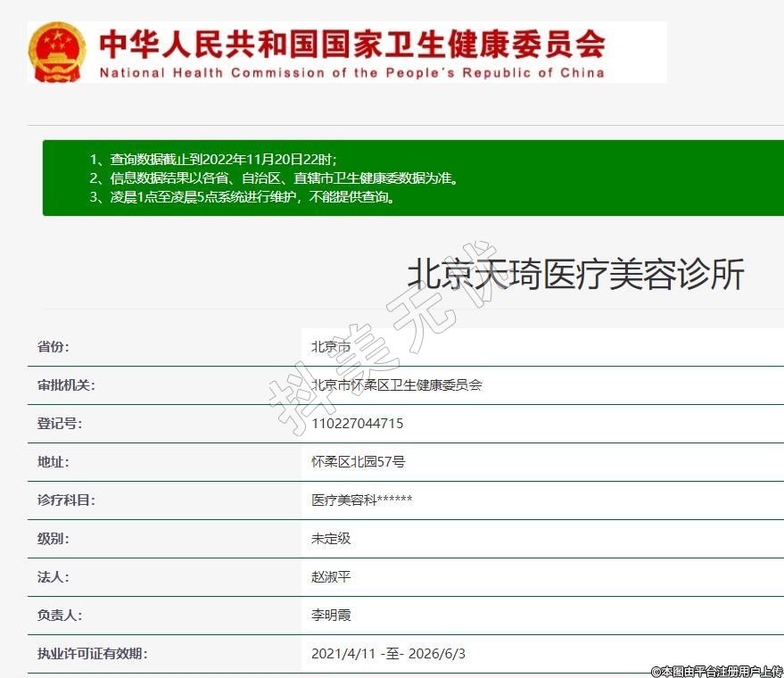Click the English 'National Health Commission' subtitle

(x=351, y=72)
